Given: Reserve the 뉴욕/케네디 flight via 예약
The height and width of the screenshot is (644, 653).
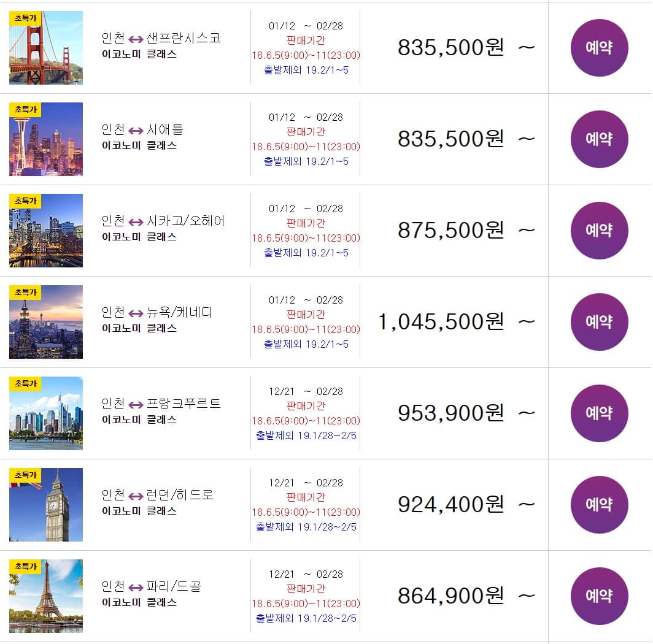Looking at the screenshot, I should (599, 322).
